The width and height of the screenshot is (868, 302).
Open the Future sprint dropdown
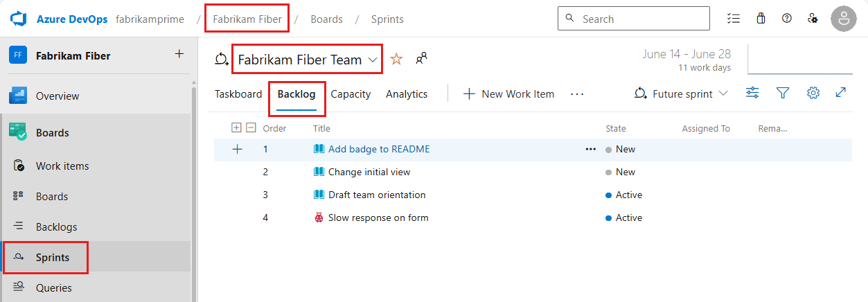click(682, 94)
